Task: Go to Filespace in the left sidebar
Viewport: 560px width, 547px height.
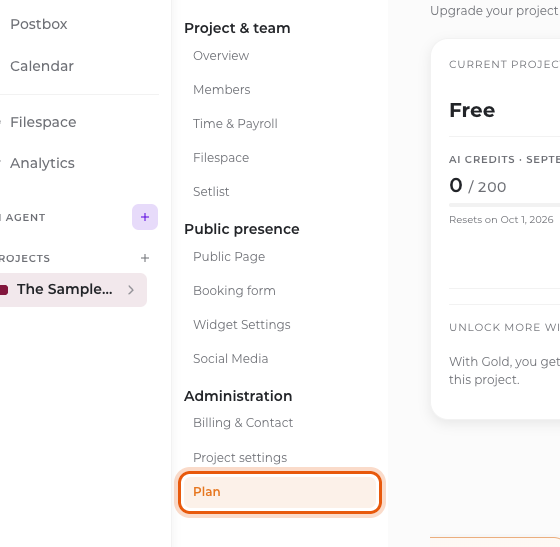Action: pyautogui.click(x=43, y=122)
